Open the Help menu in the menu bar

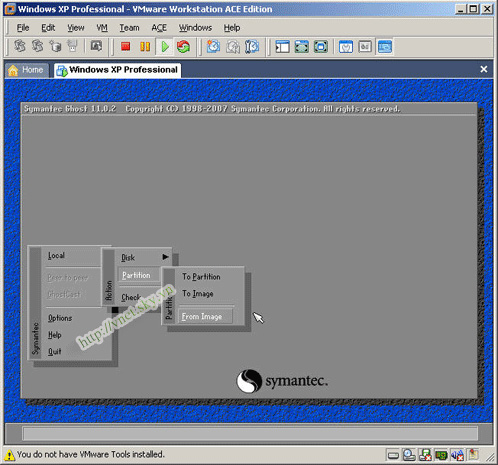click(x=232, y=28)
